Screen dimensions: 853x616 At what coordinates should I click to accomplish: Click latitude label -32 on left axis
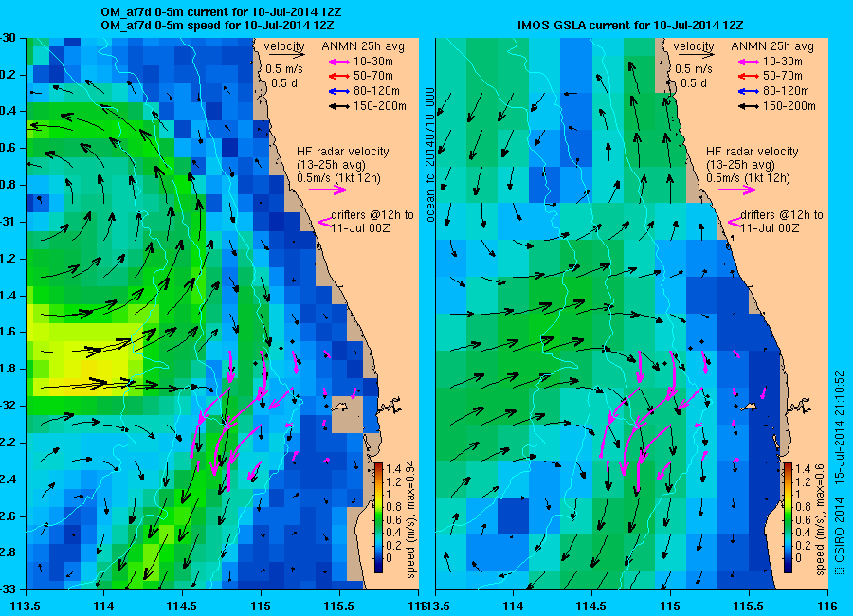coord(8,406)
